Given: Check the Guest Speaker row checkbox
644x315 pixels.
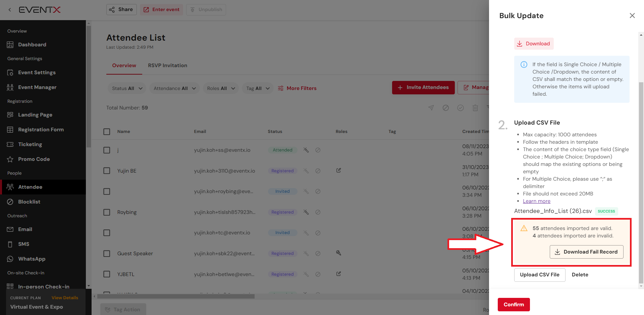Looking at the screenshot, I should 107,254.
